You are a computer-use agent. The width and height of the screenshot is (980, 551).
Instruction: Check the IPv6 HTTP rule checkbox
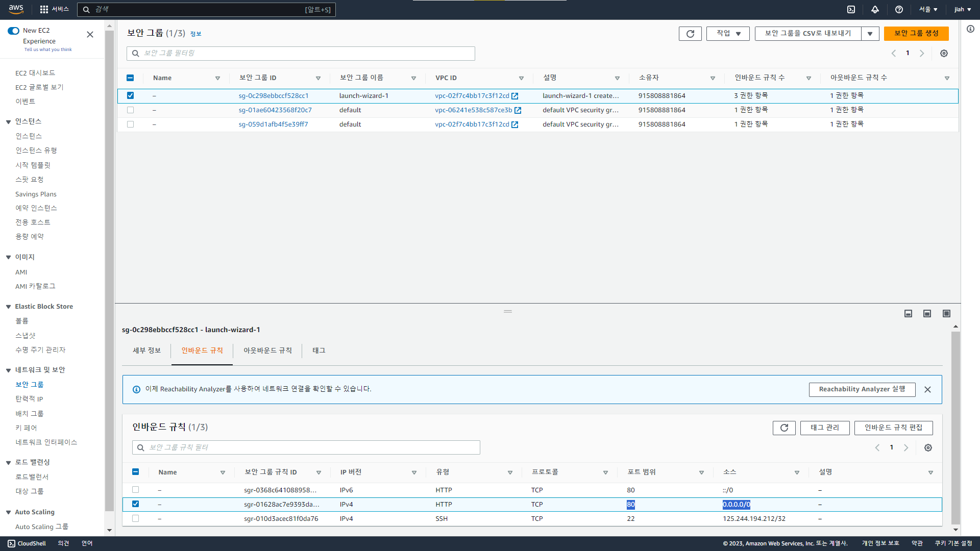click(x=135, y=490)
